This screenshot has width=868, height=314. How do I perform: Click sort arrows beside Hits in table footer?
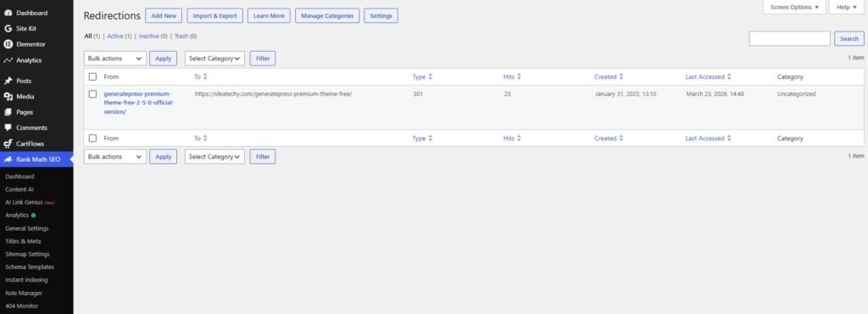(x=519, y=138)
